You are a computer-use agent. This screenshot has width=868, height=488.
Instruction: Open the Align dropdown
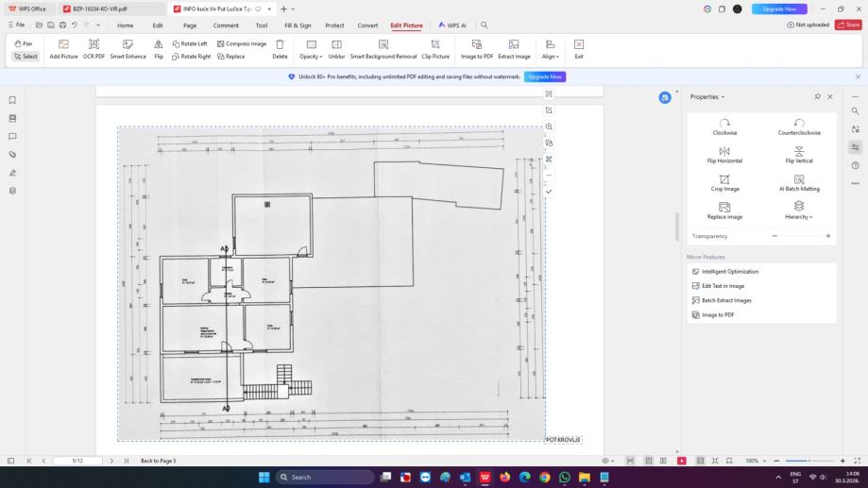pyautogui.click(x=549, y=57)
